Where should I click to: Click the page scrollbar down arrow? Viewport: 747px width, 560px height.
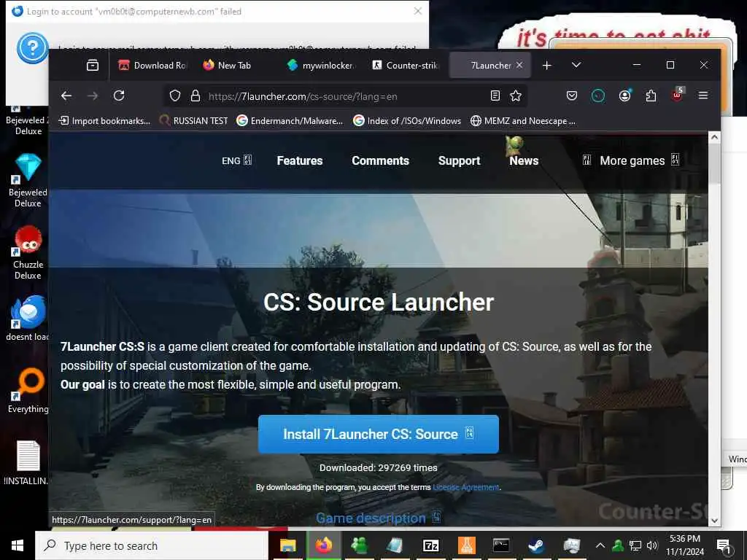point(714,521)
